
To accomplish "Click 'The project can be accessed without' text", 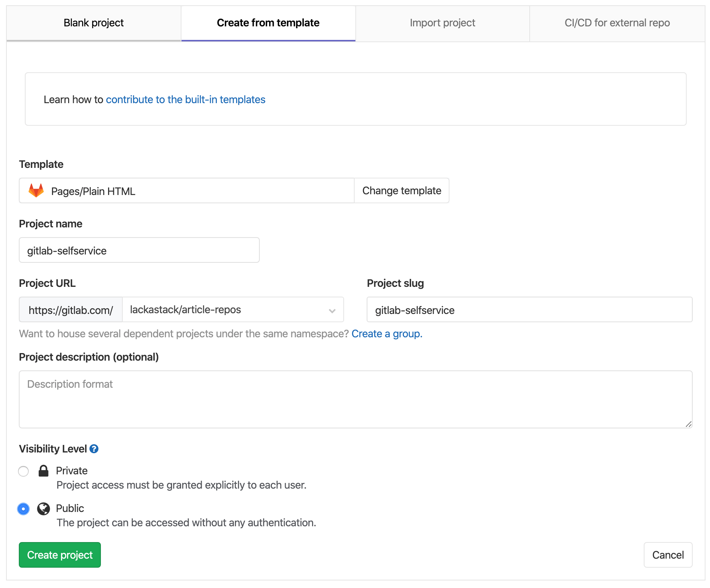I will [x=186, y=522].
